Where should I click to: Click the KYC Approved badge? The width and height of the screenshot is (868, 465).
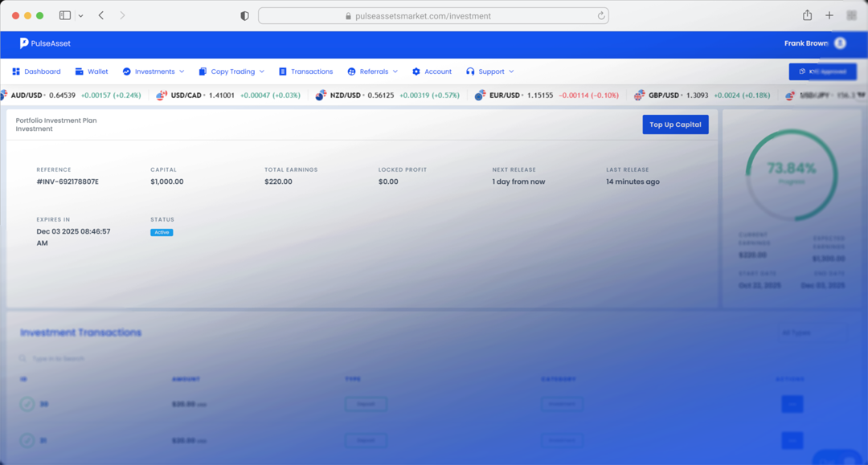pos(822,71)
